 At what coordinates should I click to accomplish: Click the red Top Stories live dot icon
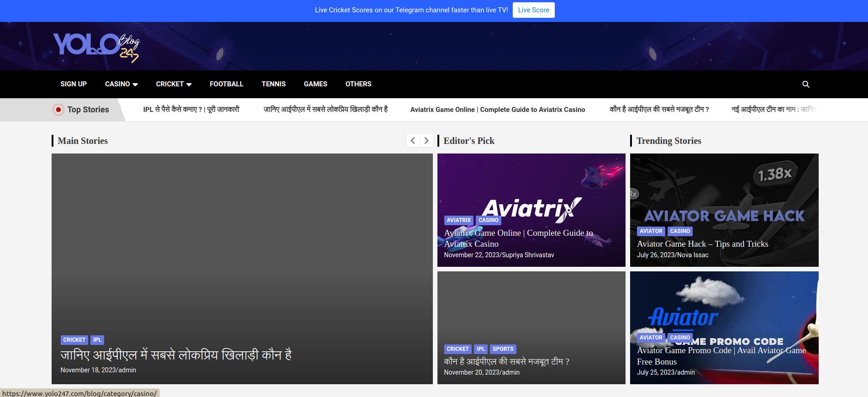point(58,110)
